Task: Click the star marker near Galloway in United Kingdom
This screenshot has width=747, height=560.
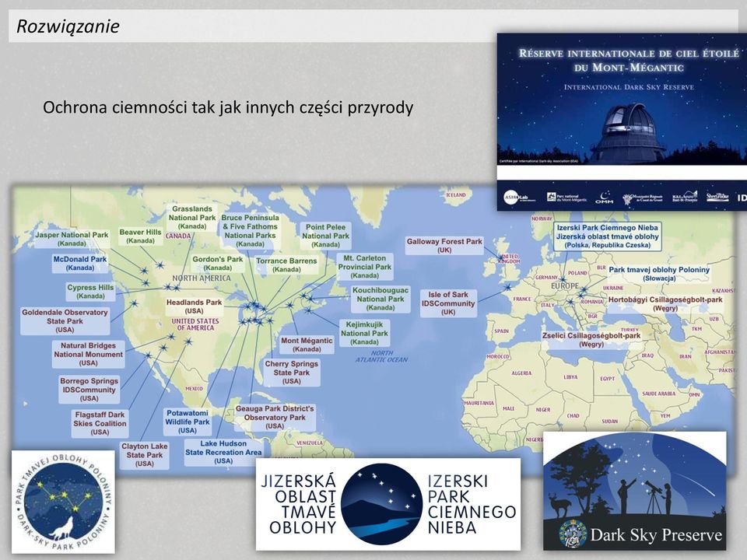Action: click(x=500, y=257)
